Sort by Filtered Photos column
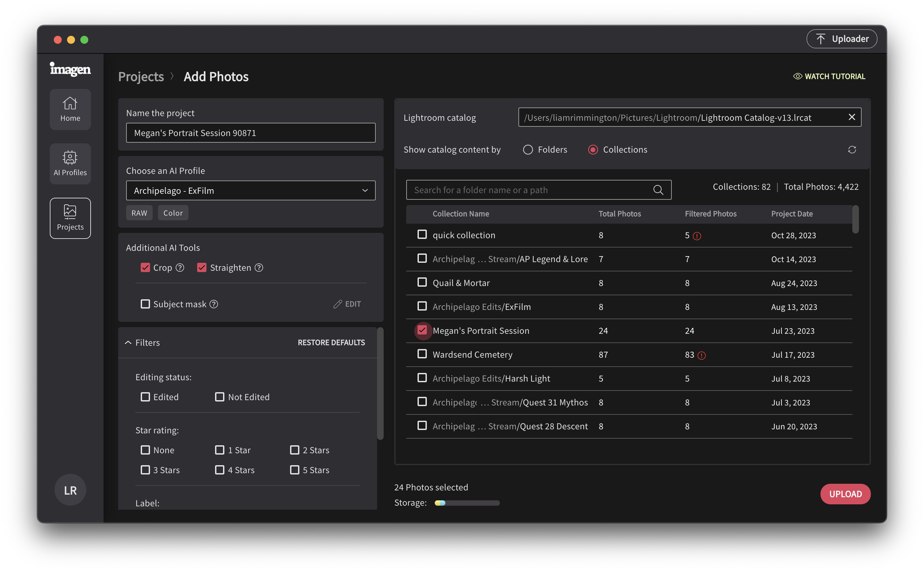Image resolution: width=924 pixels, height=572 pixels. point(711,214)
